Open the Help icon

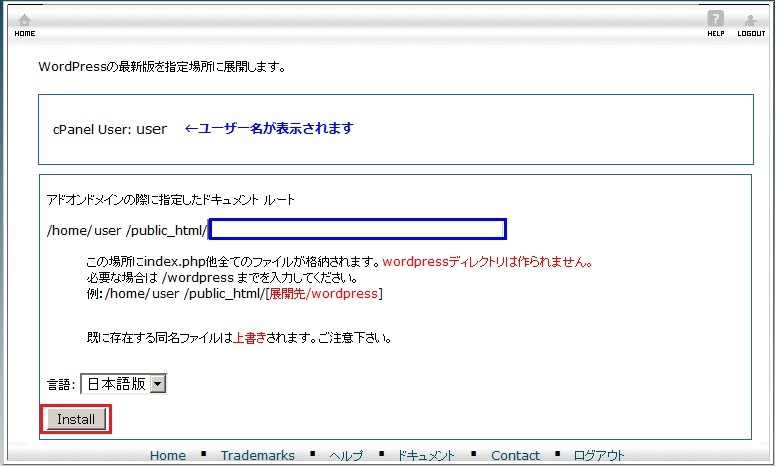[716, 24]
